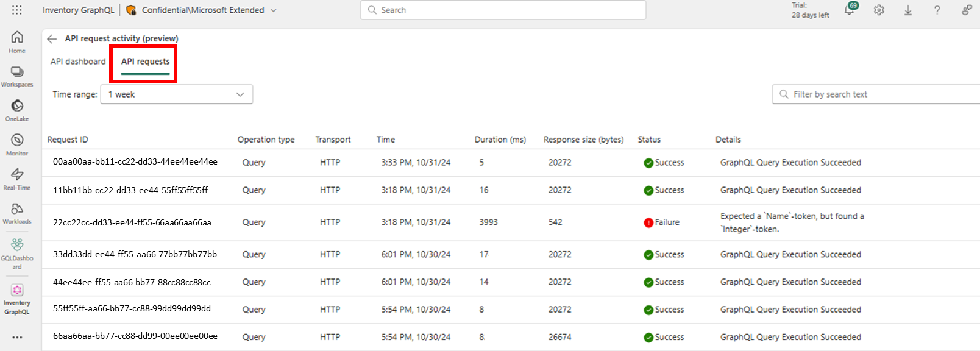The width and height of the screenshot is (980, 351).
Task: Click the API request activity (preview) title
Action: pos(122,38)
